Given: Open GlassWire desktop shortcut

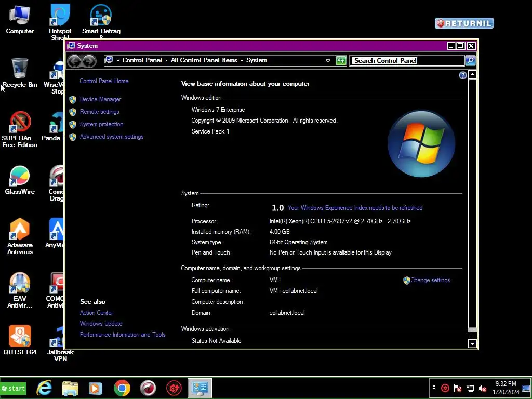Looking at the screenshot, I should [20, 180].
